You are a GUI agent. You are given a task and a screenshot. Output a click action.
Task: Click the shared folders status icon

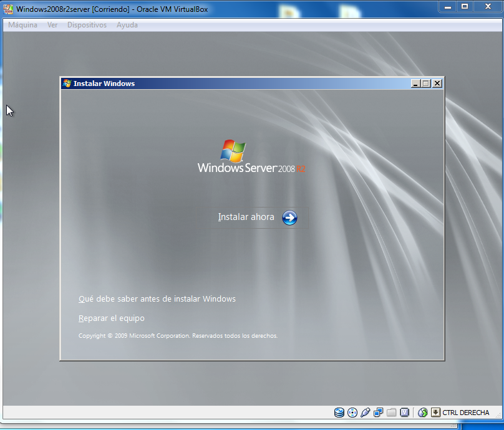point(391,413)
